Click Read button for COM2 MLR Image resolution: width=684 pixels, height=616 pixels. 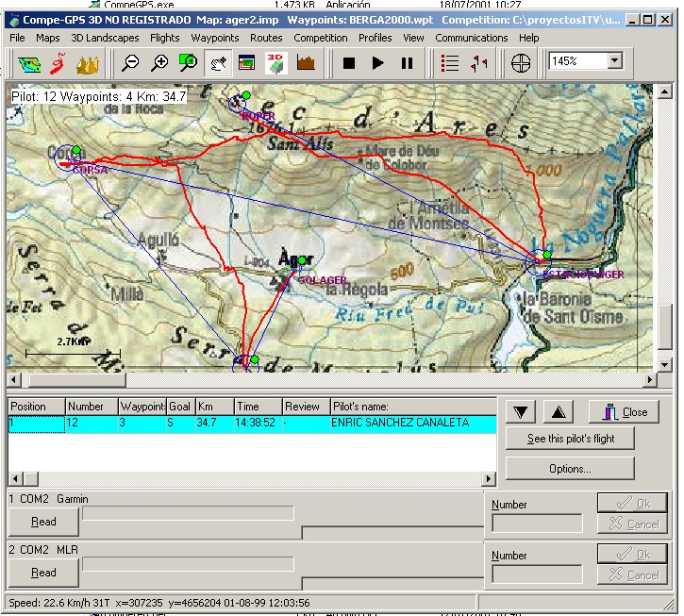[x=43, y=573]
